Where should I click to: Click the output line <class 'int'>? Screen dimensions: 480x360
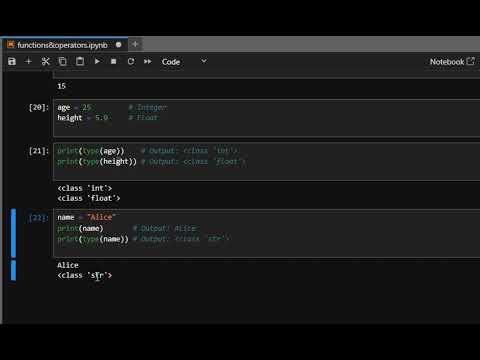[x=85, y=188]
